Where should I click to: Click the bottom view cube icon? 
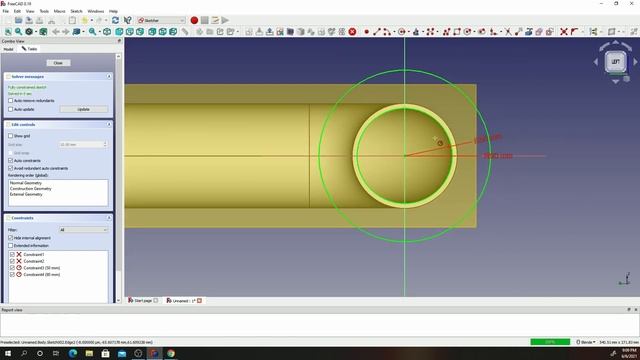coord(162,32)
